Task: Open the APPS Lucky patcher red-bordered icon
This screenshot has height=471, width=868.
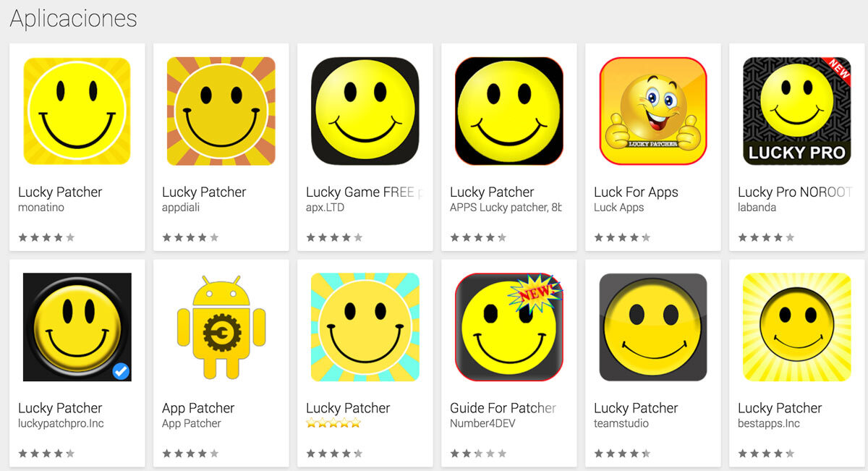Action: tap(509, 111)
